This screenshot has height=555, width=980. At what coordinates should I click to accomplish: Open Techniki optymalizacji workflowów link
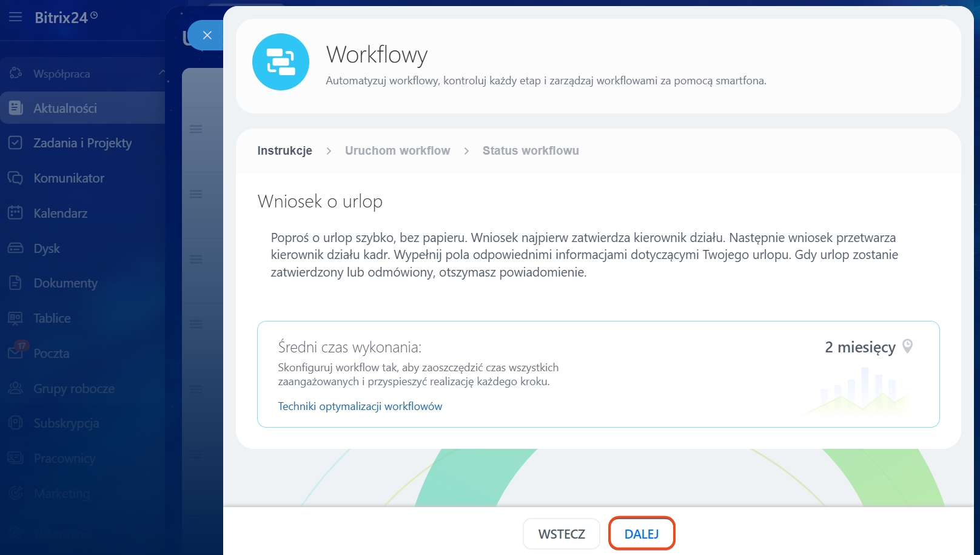point(360,406)
